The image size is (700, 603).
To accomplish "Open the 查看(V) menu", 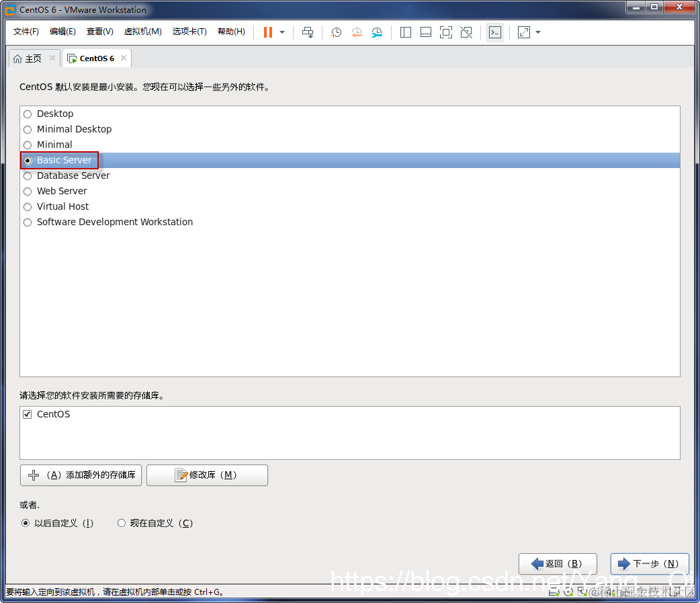I will 99,32.
